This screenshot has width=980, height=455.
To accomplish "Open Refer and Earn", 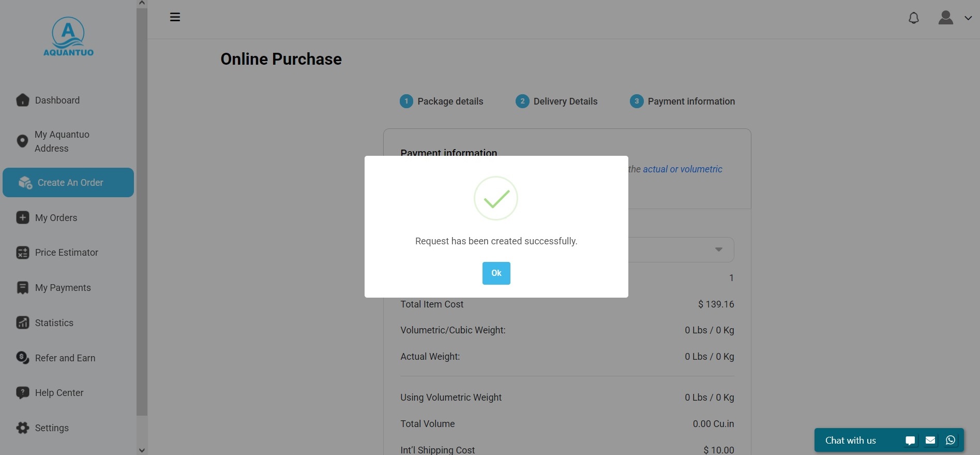I will click(x=65, y=358).
